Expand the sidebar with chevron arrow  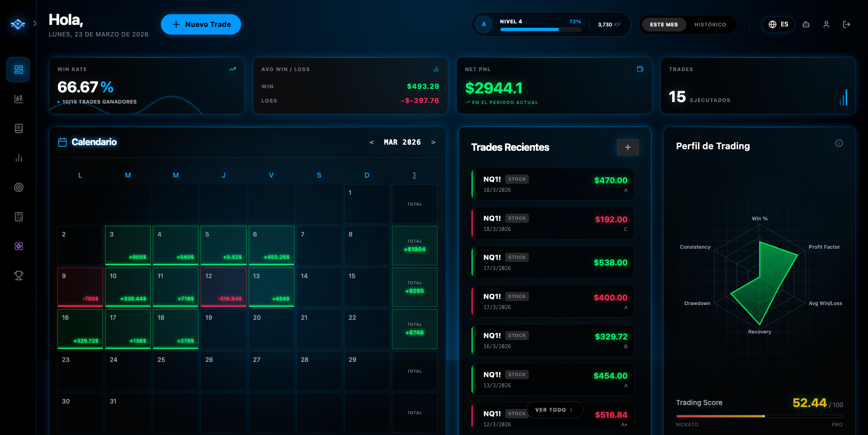pyautogui.click(x=35, y=23)
